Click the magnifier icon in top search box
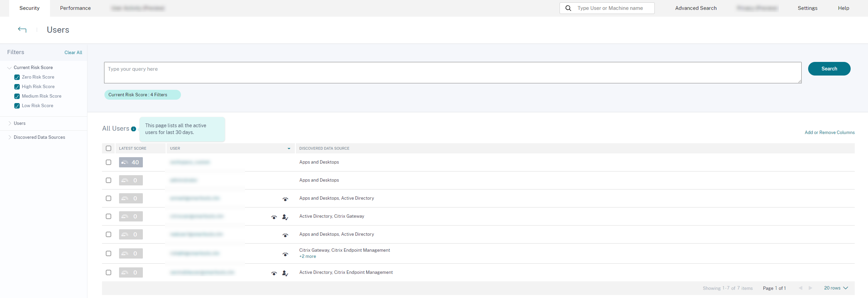Screen dimensions: 868x298 pos(568,8)
